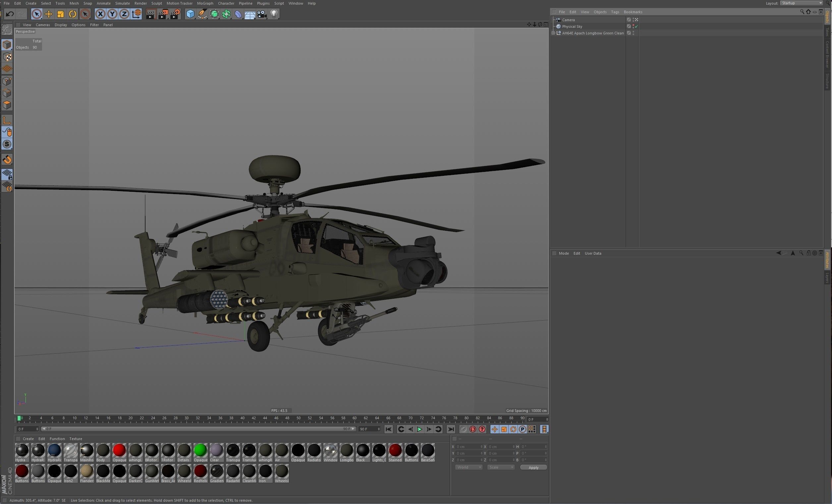Open the MoGraph menu

(x=205, y=3)
